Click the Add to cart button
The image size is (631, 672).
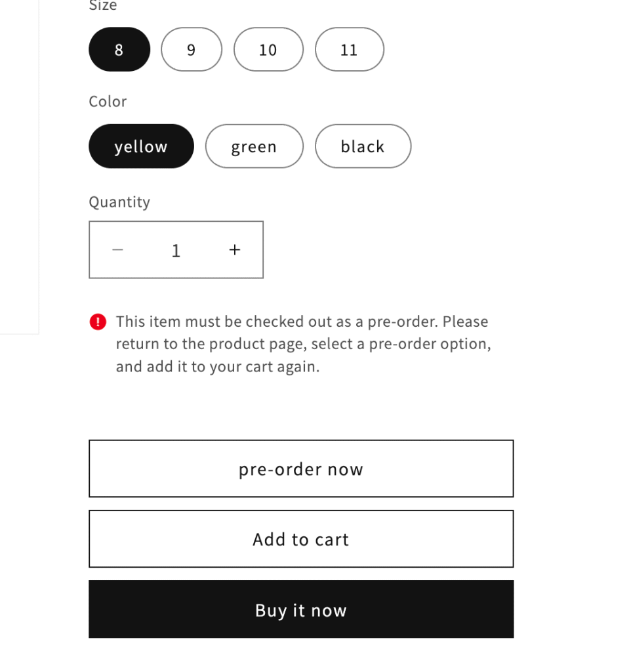(300, 538)
